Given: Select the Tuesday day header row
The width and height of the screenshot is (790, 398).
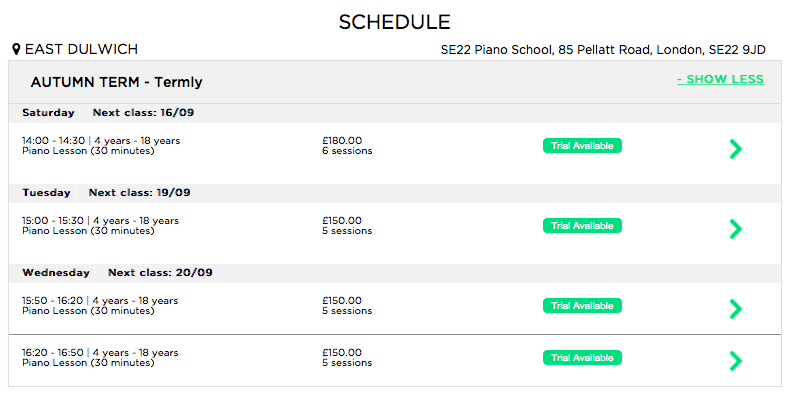Looking at the screenshot, I should point(394,193).
